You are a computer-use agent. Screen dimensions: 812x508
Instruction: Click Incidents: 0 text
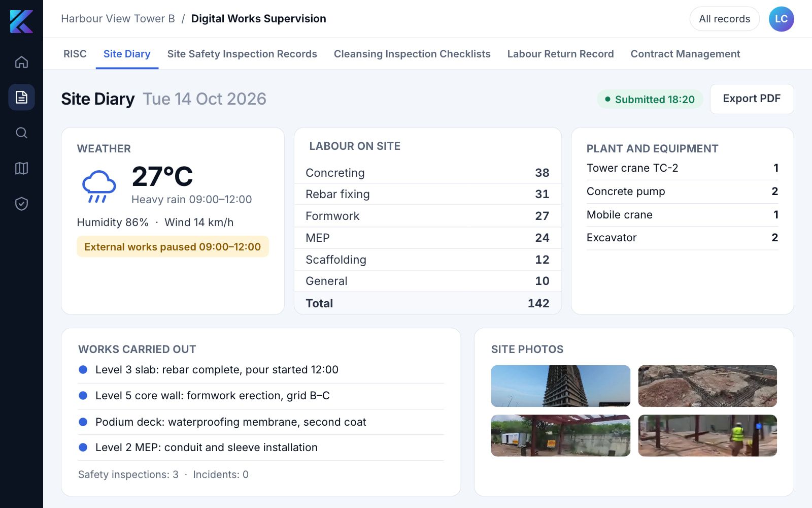(x=221, y=474)
